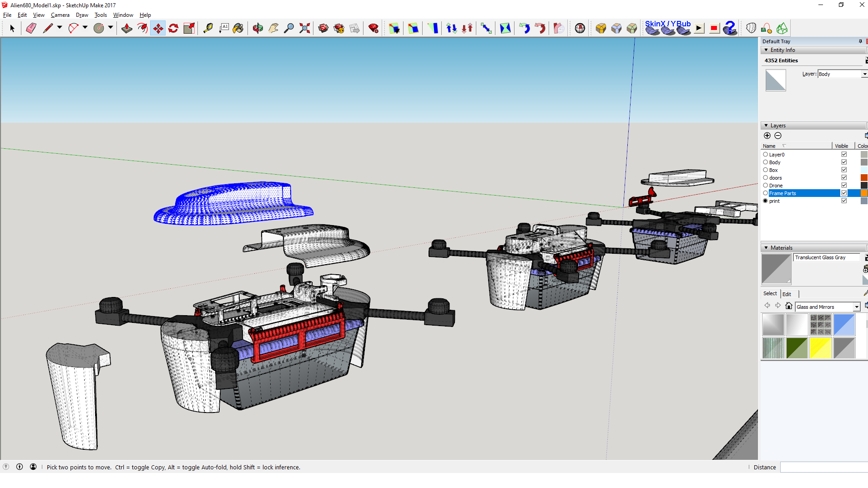
Task: Hide the Drone layer via checkbox
Action: coord(844,186)
